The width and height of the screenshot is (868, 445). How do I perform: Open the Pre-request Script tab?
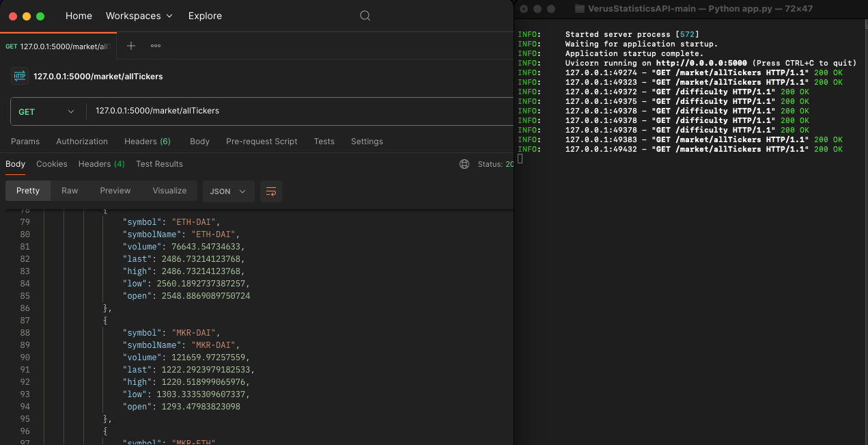(x=262, y=141)
